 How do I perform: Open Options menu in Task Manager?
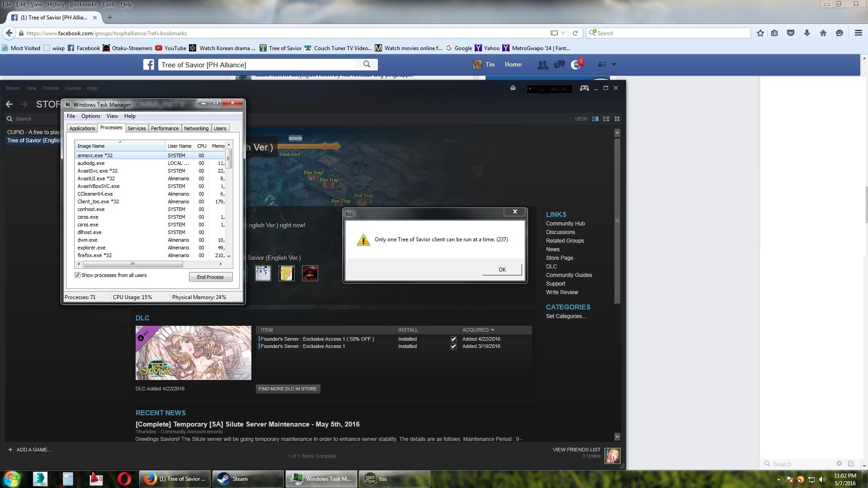click(90, 116)
